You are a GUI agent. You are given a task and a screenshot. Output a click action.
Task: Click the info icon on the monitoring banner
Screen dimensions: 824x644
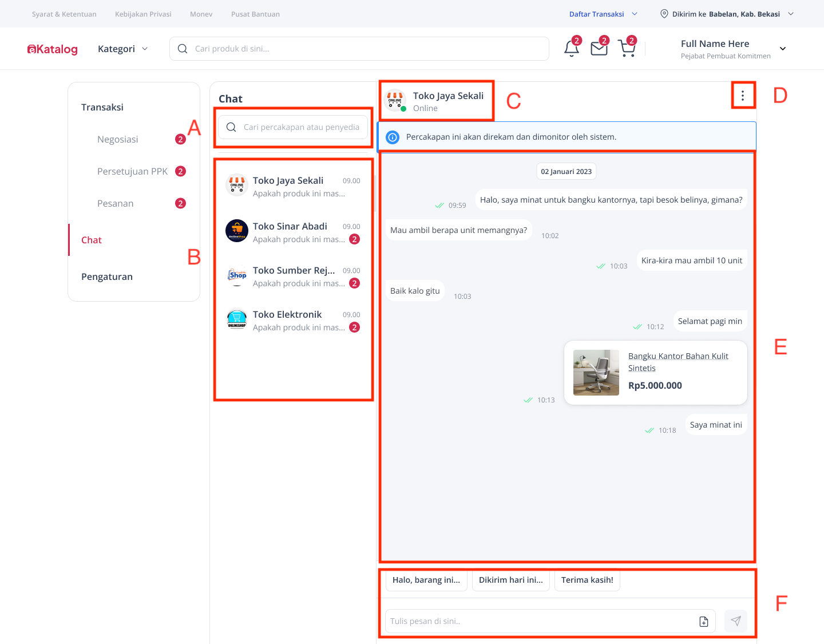tap(393, 137)
